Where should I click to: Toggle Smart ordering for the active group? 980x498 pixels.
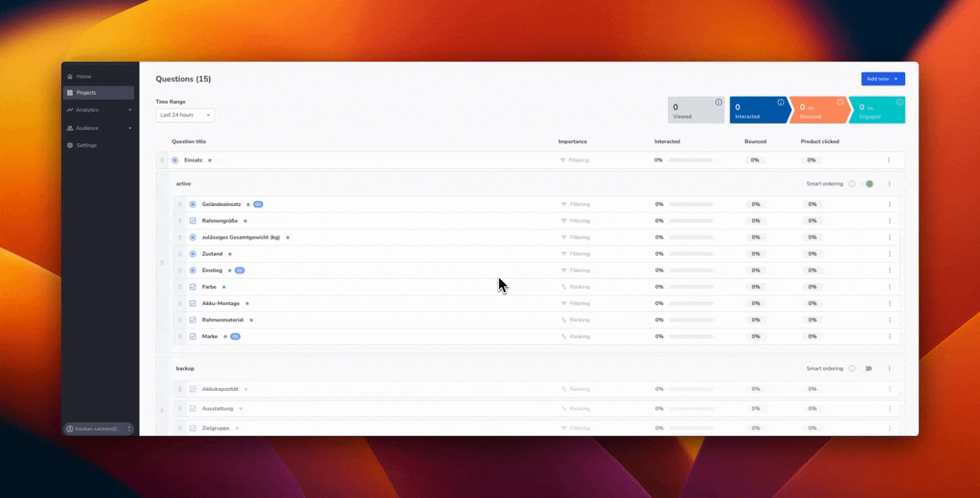click(869, 184)
